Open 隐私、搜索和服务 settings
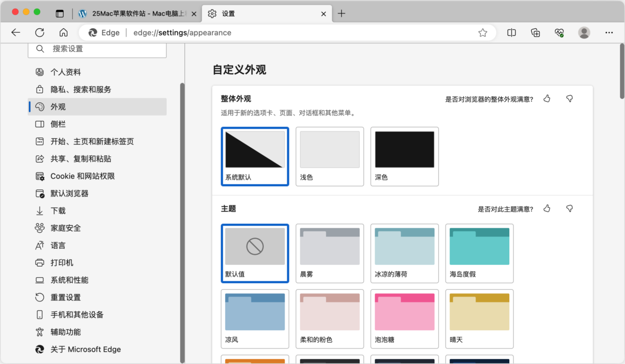625x364 pixels. coord(97,89)
